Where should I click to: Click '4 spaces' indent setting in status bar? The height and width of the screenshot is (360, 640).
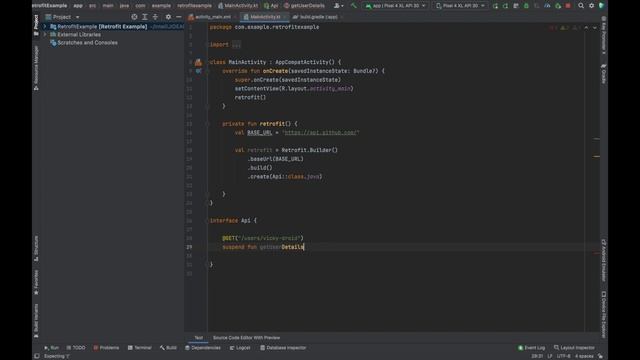point(584,356)
